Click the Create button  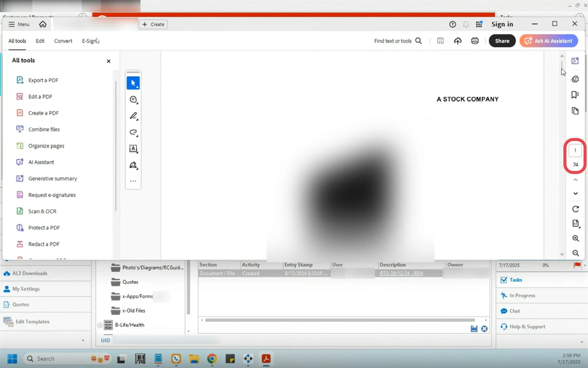pos(153,24)
